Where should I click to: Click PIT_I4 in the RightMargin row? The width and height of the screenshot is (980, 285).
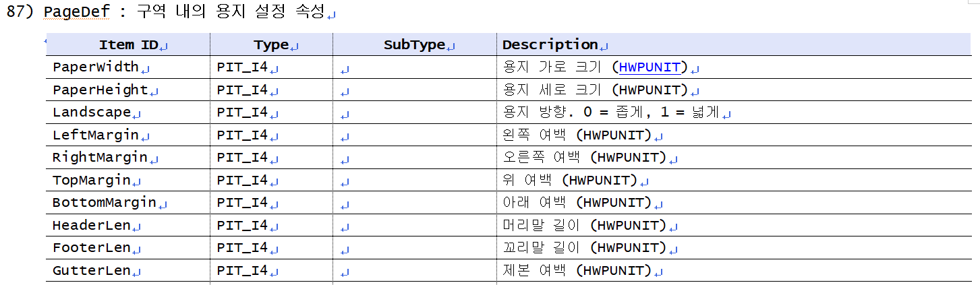(243, 158)
